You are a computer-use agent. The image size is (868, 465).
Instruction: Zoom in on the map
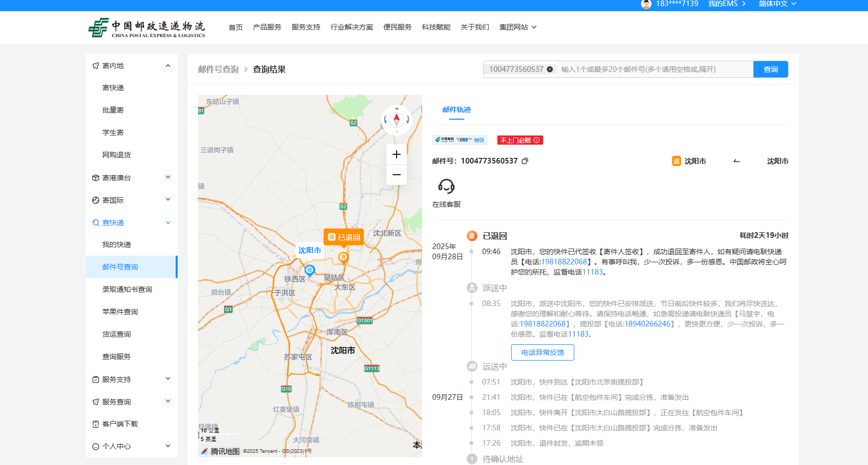[x=396, y=154]
